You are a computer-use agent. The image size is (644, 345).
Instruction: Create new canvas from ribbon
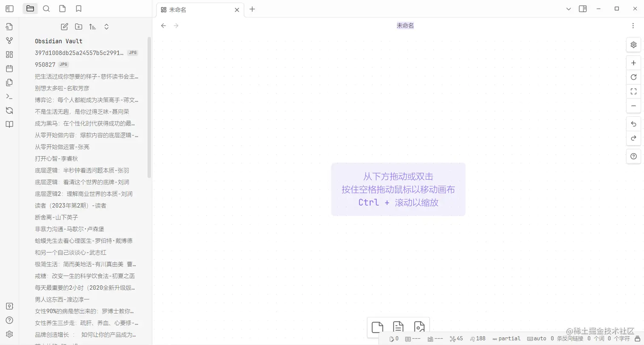(x=9, y=55)
